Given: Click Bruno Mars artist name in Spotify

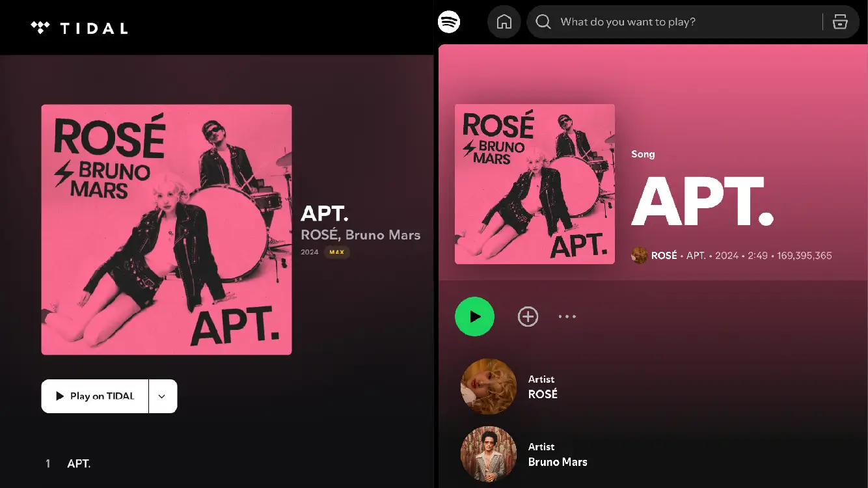Looking at the screenshot, I should [x=558, y=462].
